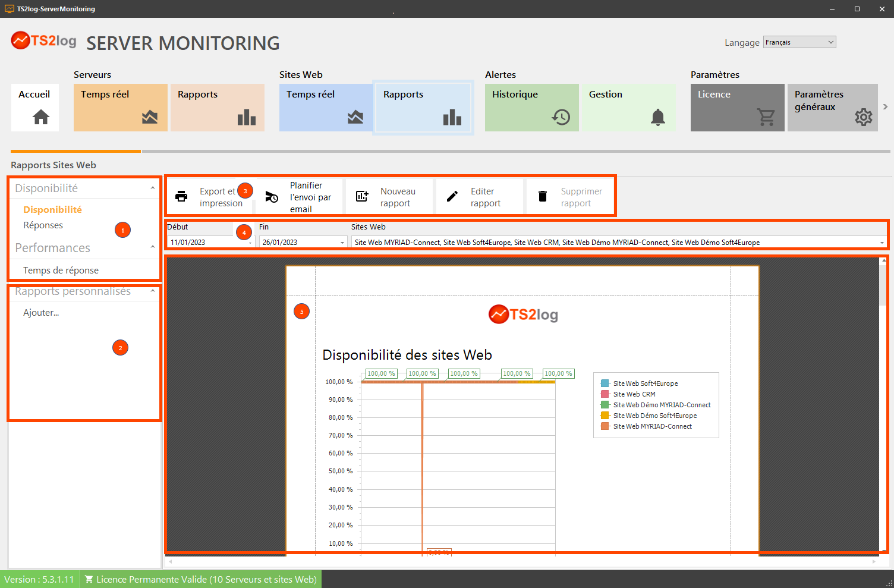Click 100,00 % y-axis label
Image resolution: width=894 pixels, height=588 pixels.
(339, 382)
